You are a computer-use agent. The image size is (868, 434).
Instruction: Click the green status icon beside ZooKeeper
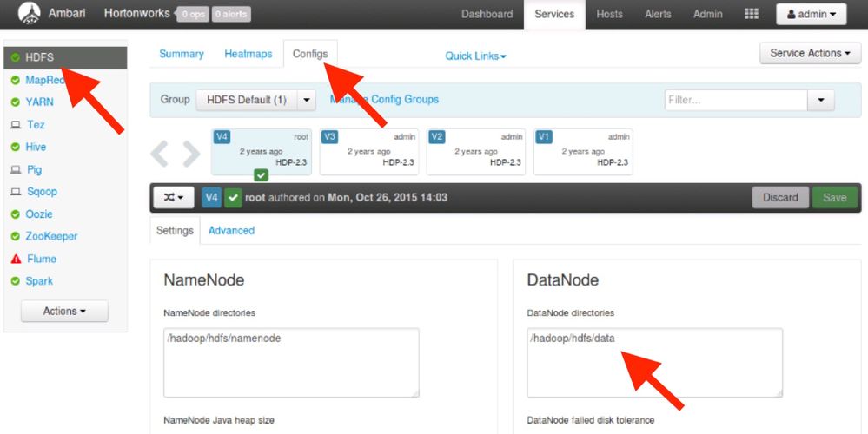click(x=16, y=237)
